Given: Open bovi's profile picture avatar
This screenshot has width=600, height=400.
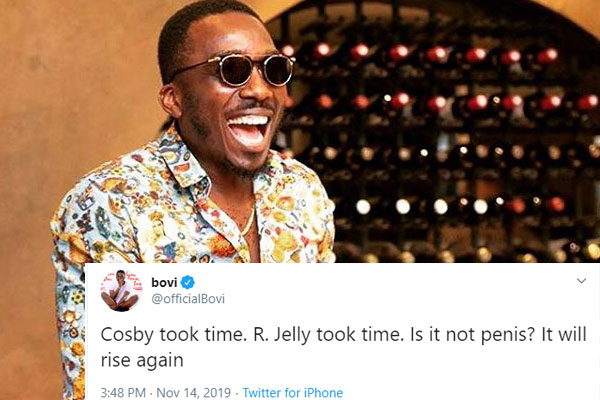Looking at the screenshot, I should pos(121,291).
